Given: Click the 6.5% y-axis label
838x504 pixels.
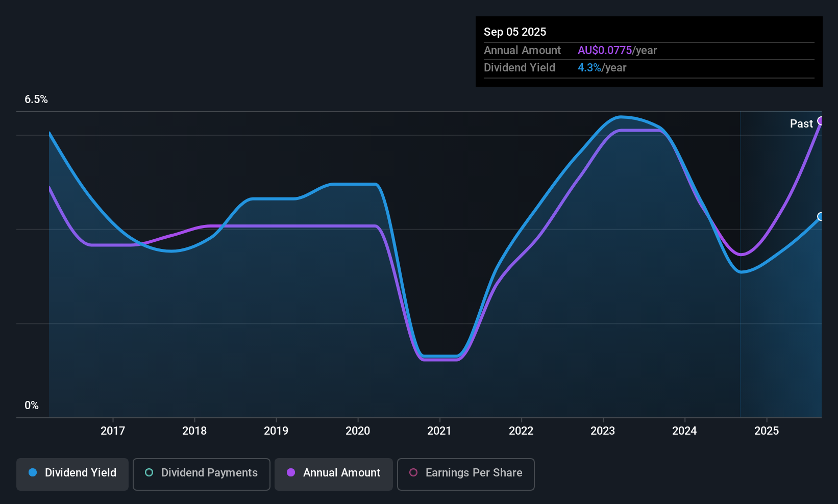Looking at the screenshot, I should click(x=36, y=99).
